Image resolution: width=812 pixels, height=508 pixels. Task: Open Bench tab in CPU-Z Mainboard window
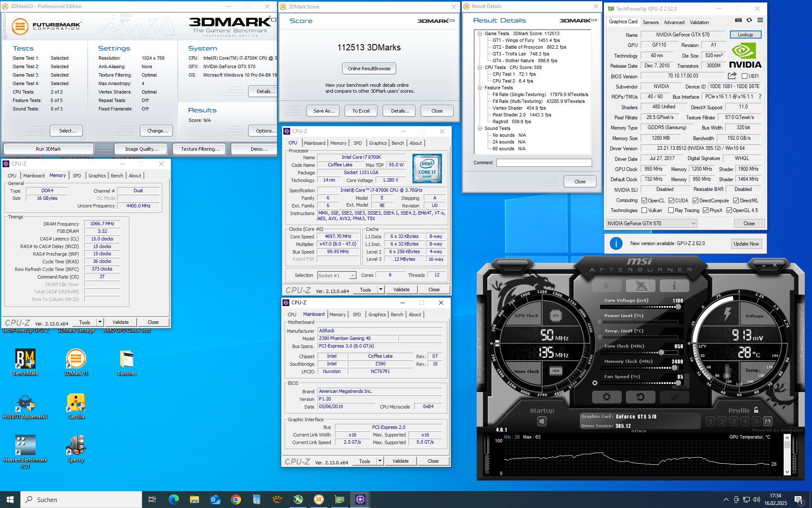pyautogui.click(x=397, y=315)
